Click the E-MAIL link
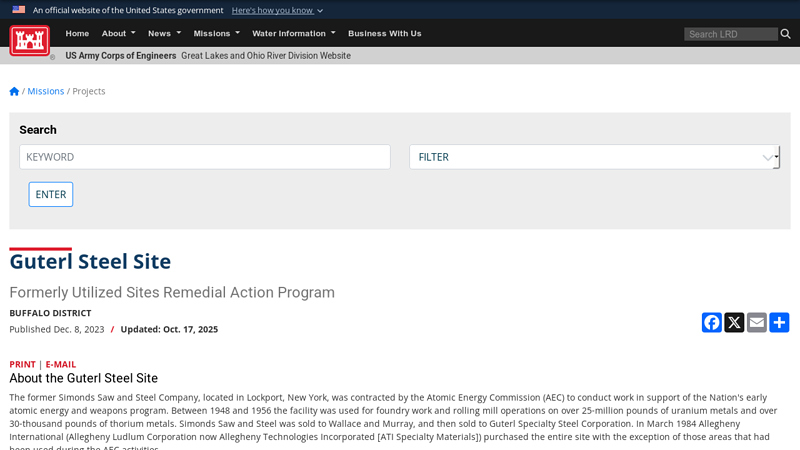Viewport: 800px width, 450px height. pos(60,364)
